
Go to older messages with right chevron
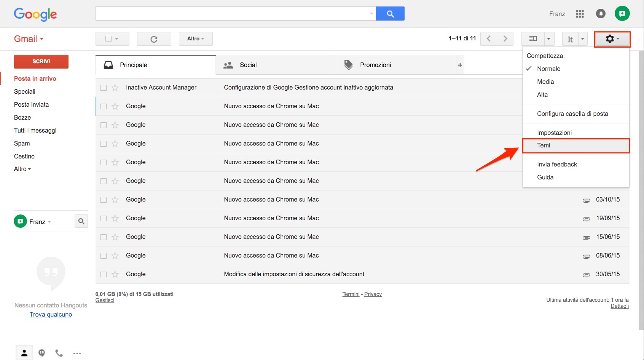pos(505,38)
